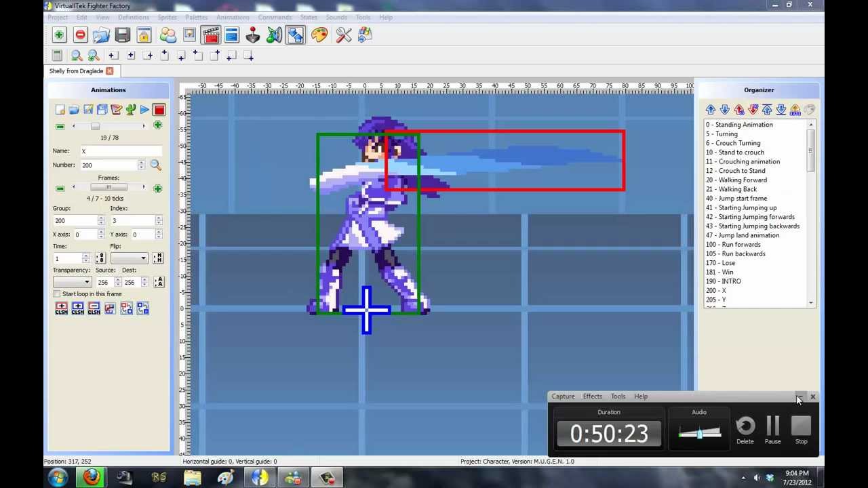
Task: Stop the screen recording
Action: [802, 430]
